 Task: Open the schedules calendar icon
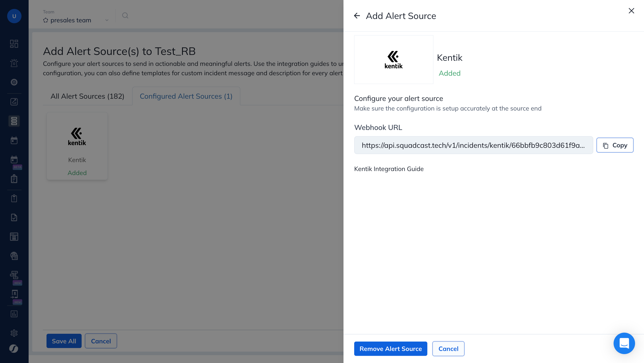(x=14, y=140)
